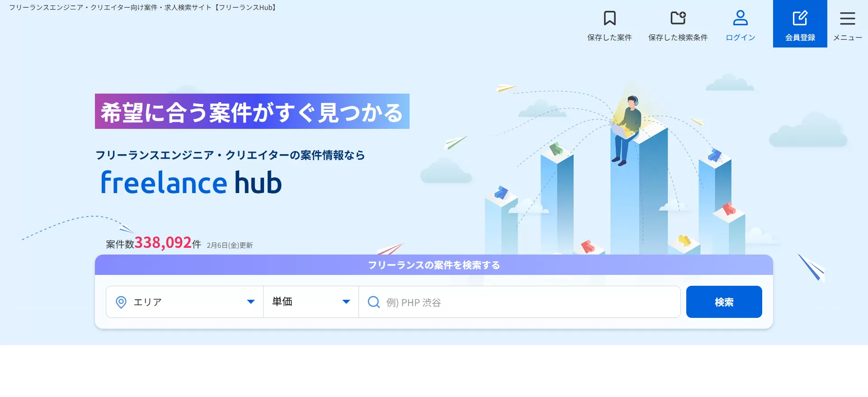This screenshot has height=397, width=868.
Task: Click the 会員登録 pencil icon
Action: click(x=800, y=18)
